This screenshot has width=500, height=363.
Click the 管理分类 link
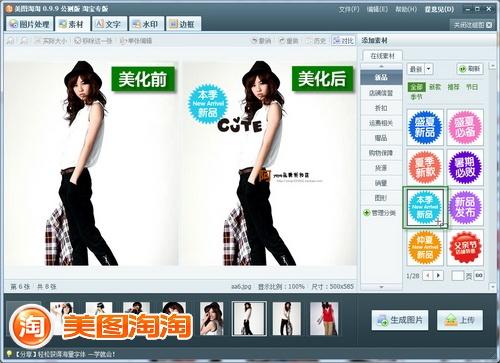click(x=380, y=213)
